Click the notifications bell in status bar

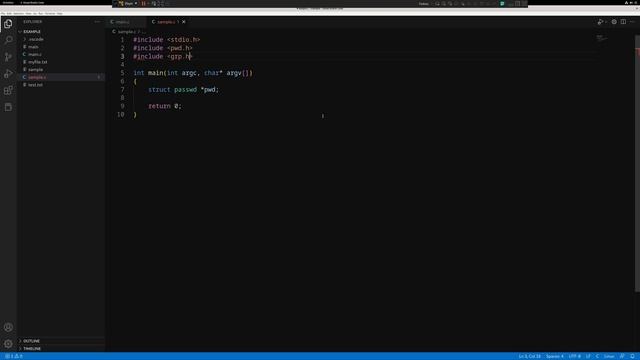[632, 356]
